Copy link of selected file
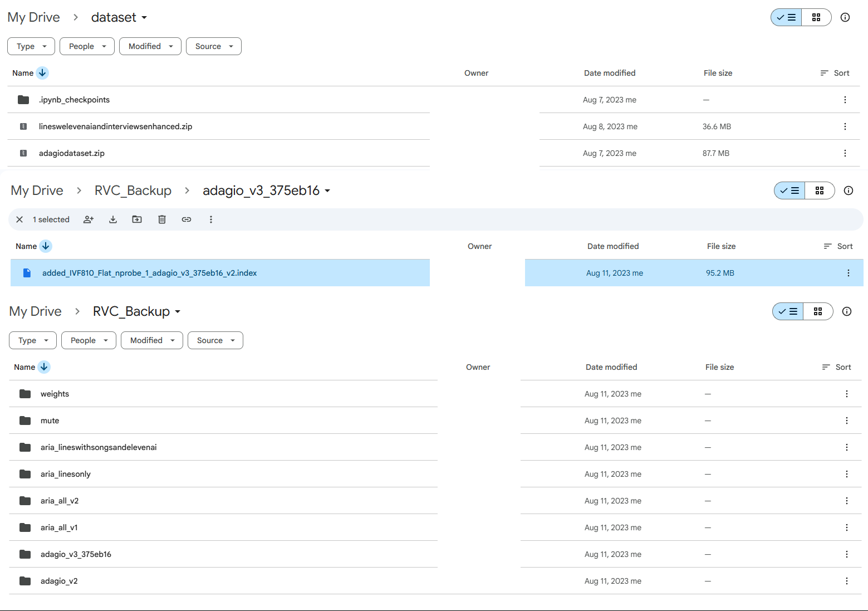The width and height of the screenshot is (868, 611). [187, 219]
